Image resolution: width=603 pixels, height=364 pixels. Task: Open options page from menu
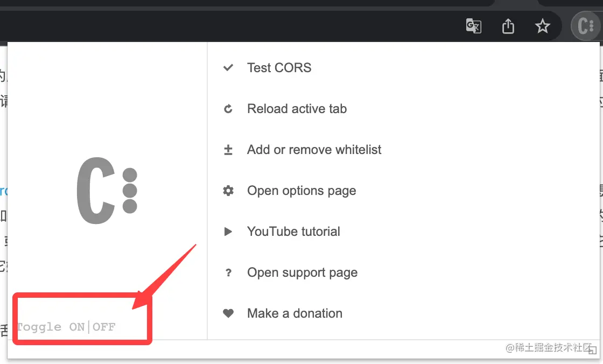301,191
